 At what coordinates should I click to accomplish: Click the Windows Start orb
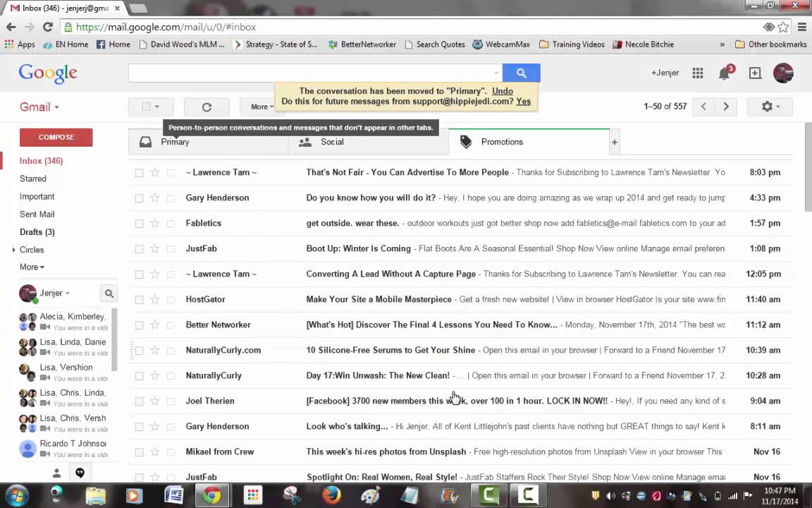[x=16, y=495]
